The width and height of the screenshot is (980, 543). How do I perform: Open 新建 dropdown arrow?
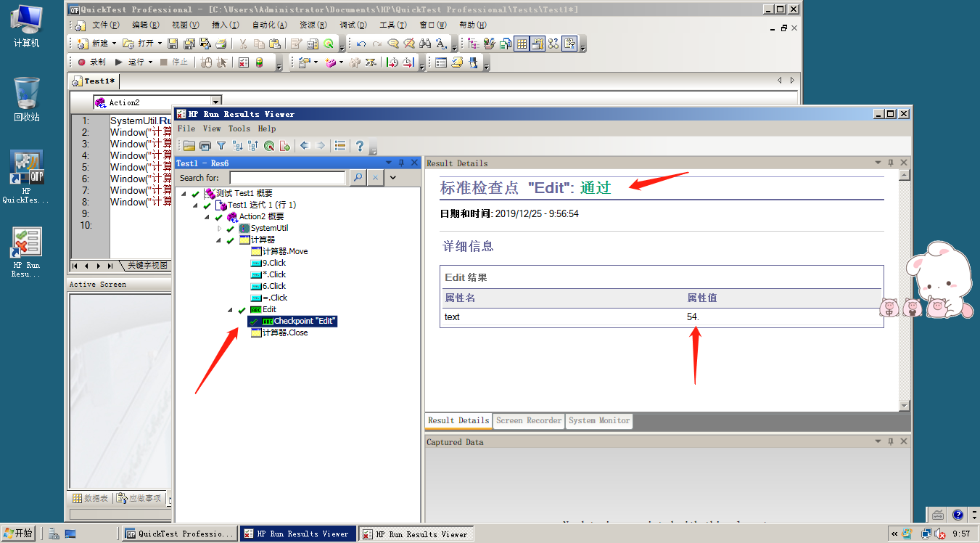tap(114, 44)
